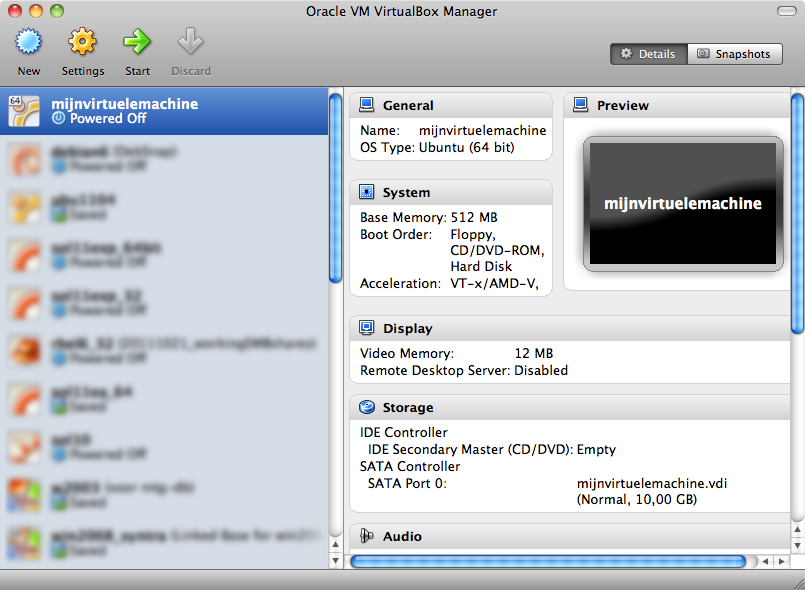Start the VM with green arrow icon
Image resolution: width=805 pixels, height=590 pixels.
pyautogui.click(x=137, y=42)
